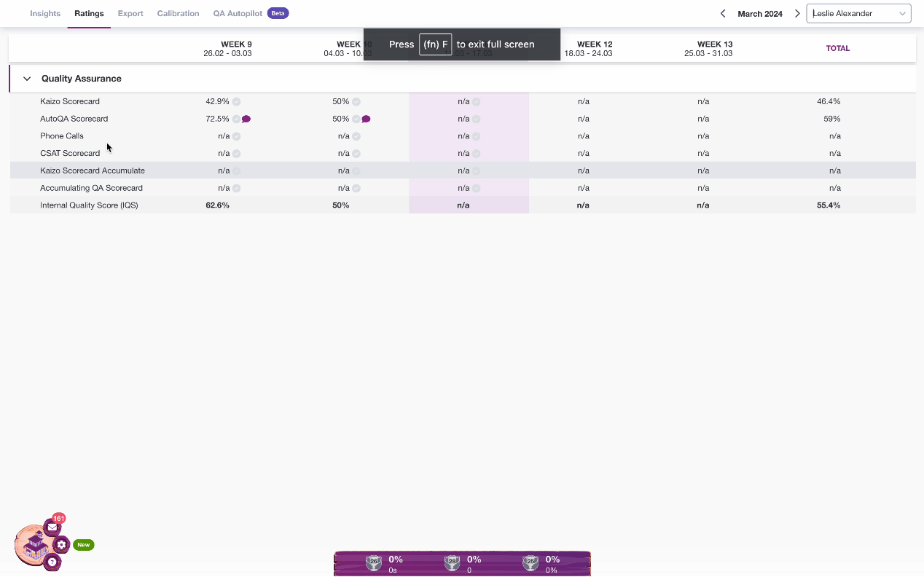This screenshot has height=577, width=924.
Task: Toggle the check circle on Phone Calls Week 9
Action: [237, 136]
